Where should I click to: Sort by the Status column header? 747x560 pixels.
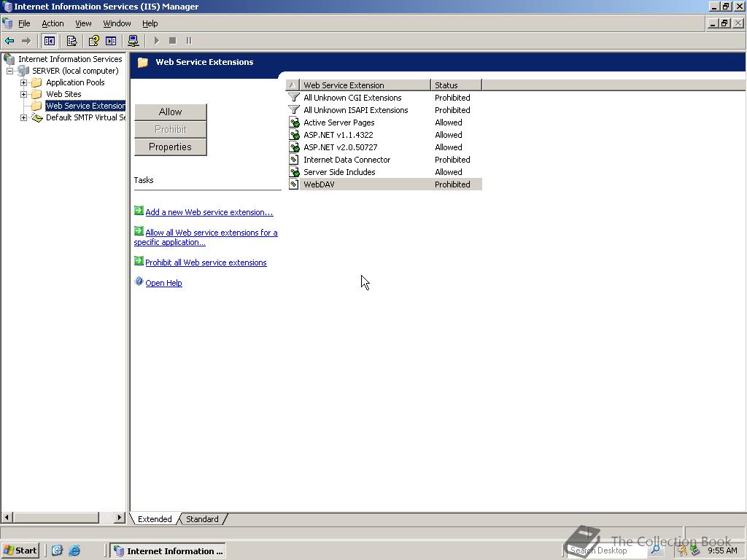coord(457,85)
